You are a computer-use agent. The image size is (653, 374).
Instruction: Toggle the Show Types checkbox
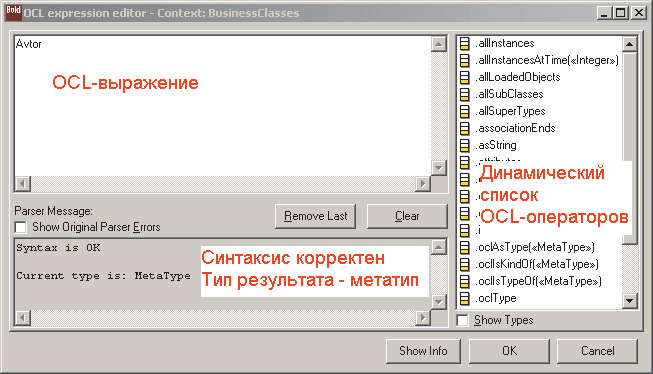462,321
